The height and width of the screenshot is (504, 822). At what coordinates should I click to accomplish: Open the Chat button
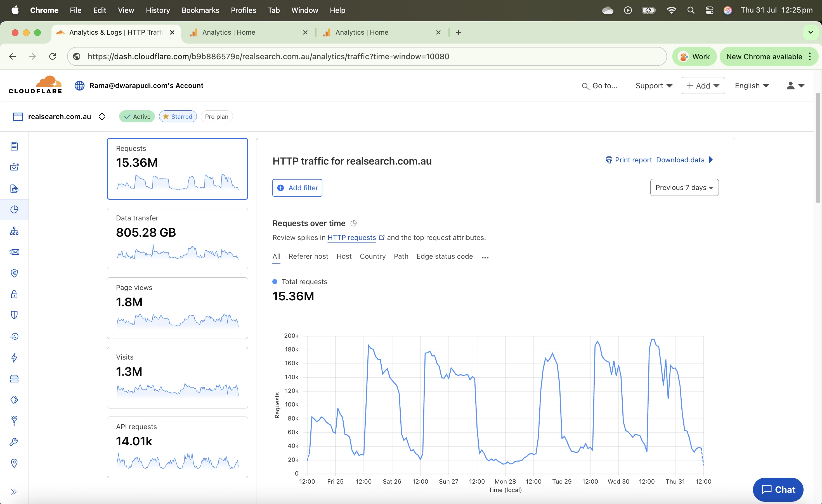[778, 489]
